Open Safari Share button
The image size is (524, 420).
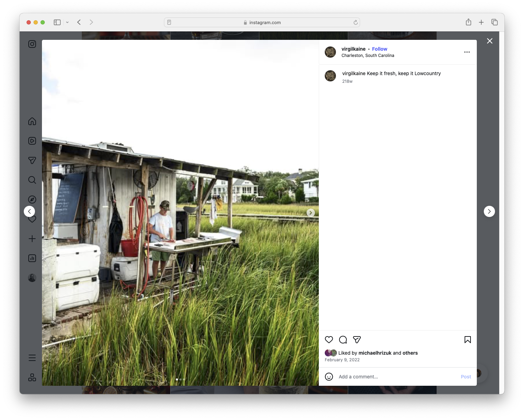[x=468, y=22]
